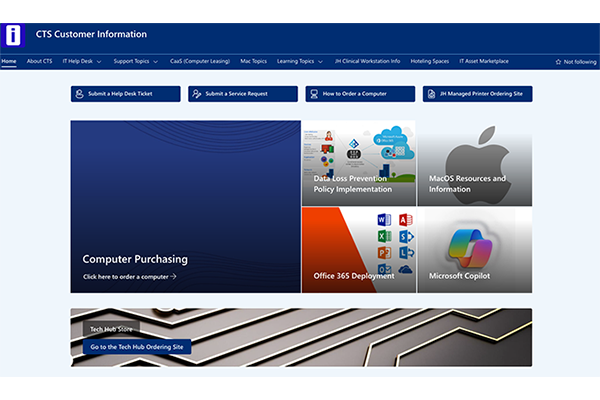
Task: Open Learning Topics menu
Action: tap(295, 61)
